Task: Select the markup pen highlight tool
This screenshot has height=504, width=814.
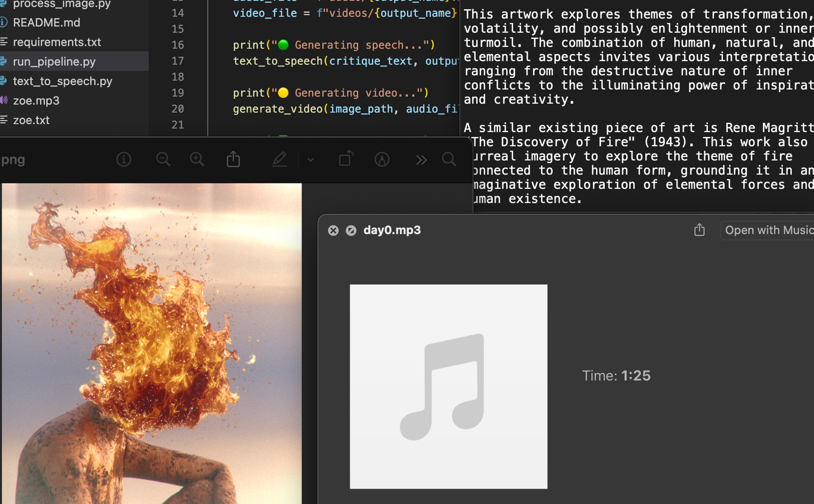Action: (280, 159)
